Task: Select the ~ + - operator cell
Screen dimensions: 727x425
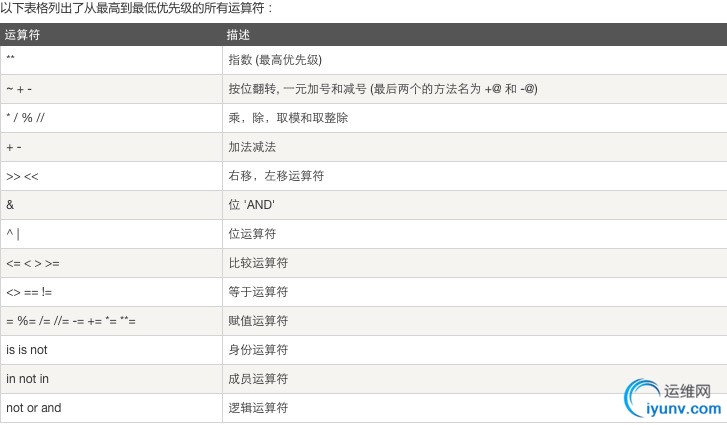Action: click(19, 89)
